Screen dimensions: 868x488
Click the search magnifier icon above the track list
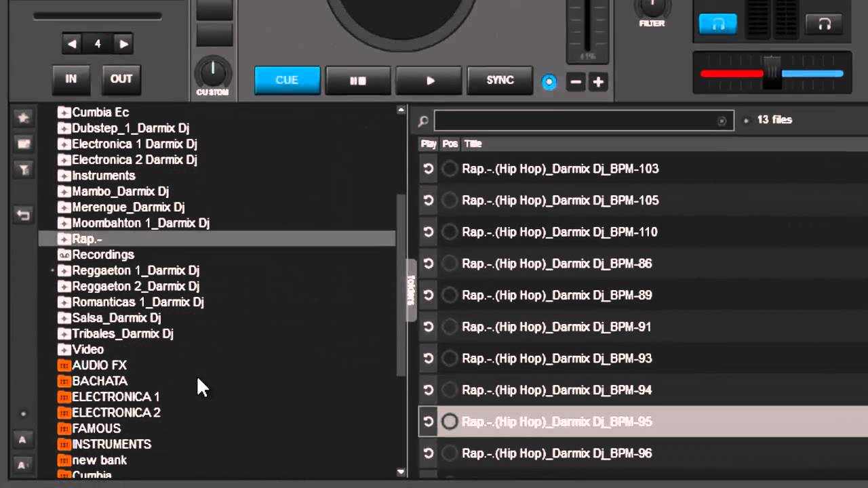point(423,120)
